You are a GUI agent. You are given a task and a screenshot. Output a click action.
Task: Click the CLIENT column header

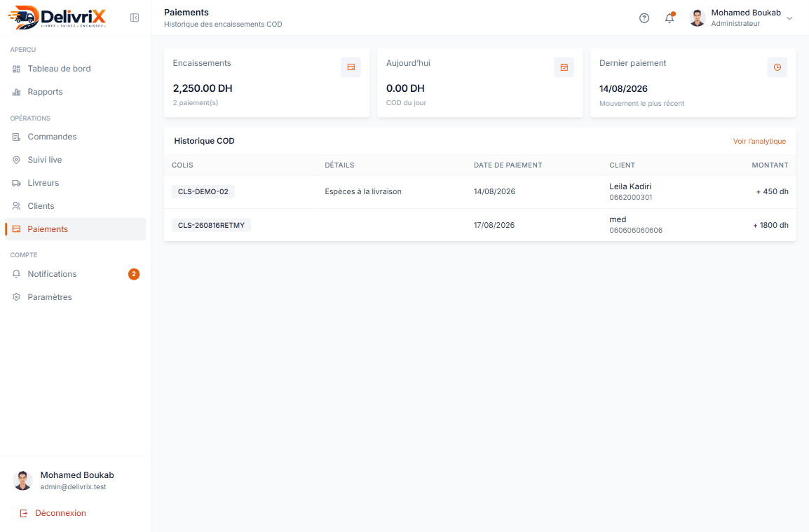(x=623, y=165)
